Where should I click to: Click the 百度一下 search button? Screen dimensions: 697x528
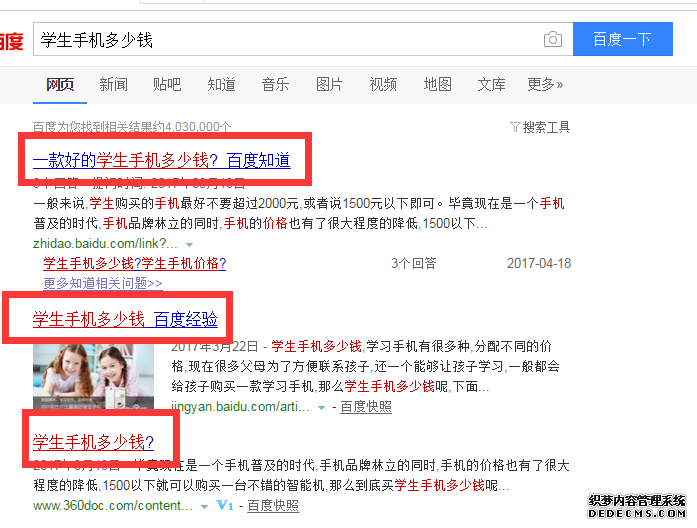pos(622,39)
